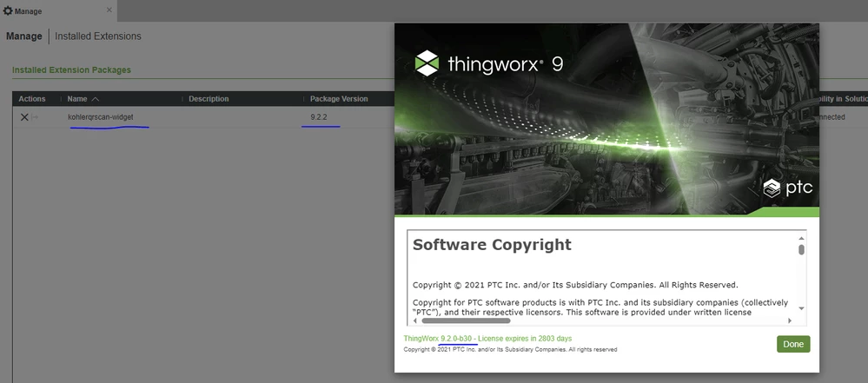Screen dimensions: 868x383
Task: Click the Actions column header
Action: click(x=31, y=98)
